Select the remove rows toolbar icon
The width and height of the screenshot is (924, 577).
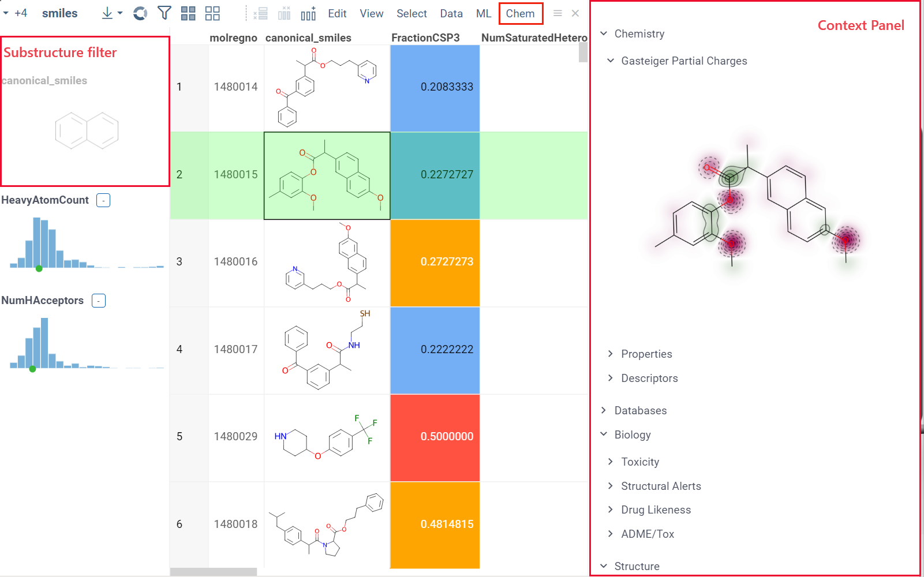point(260,13)
